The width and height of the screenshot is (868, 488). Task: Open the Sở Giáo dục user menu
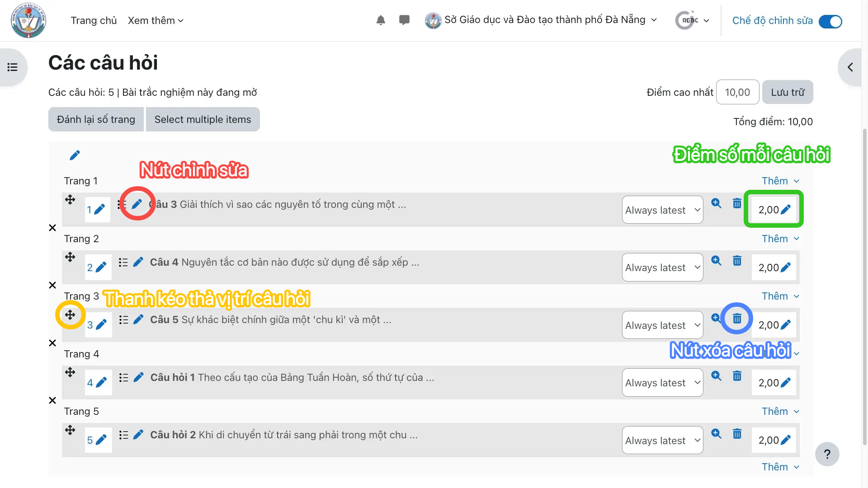(x=541, y=20)
